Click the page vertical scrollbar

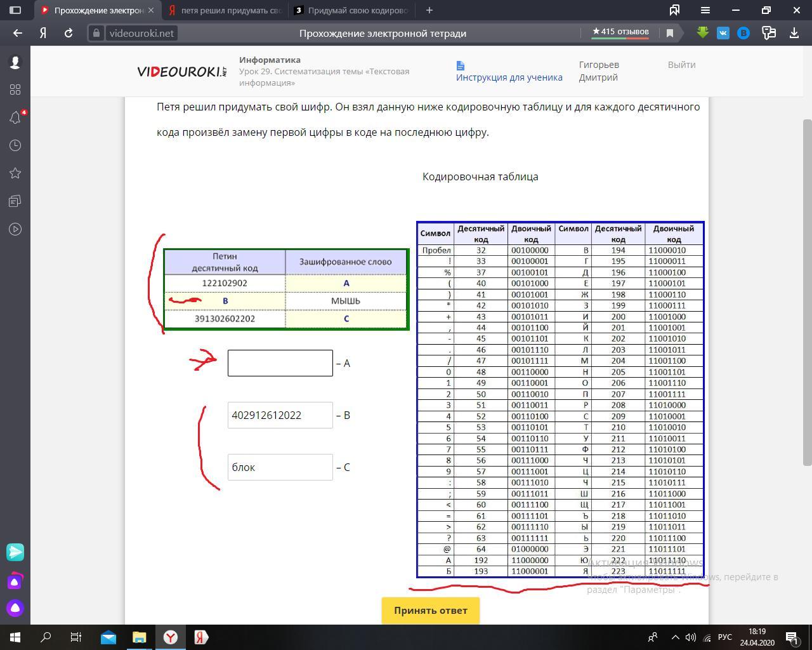pos(807,292)
